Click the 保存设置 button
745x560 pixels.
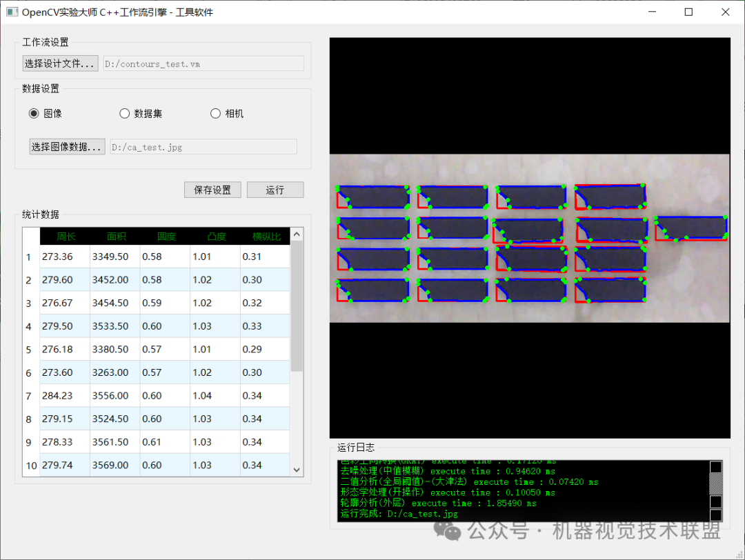[212, 190]
